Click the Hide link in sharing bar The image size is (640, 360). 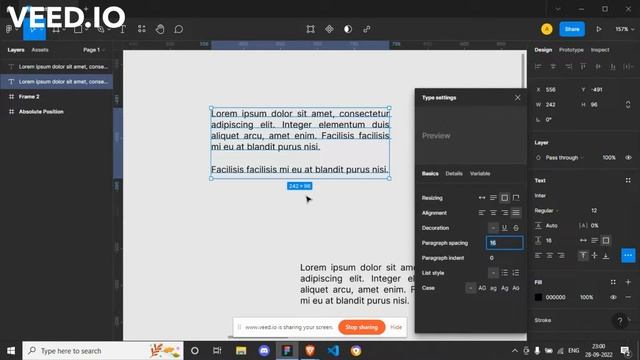pos(396,327)
